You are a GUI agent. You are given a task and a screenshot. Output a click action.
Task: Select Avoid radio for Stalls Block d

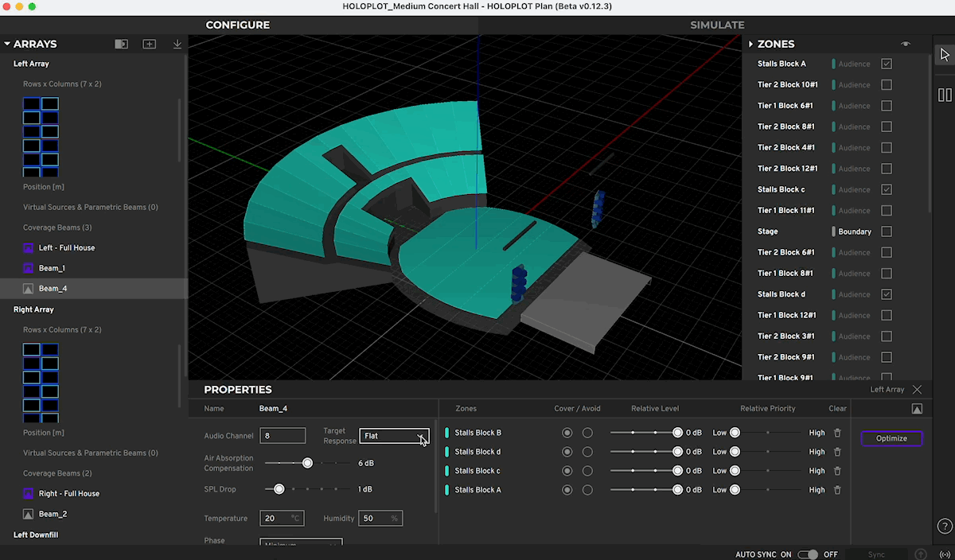point(587,452)
